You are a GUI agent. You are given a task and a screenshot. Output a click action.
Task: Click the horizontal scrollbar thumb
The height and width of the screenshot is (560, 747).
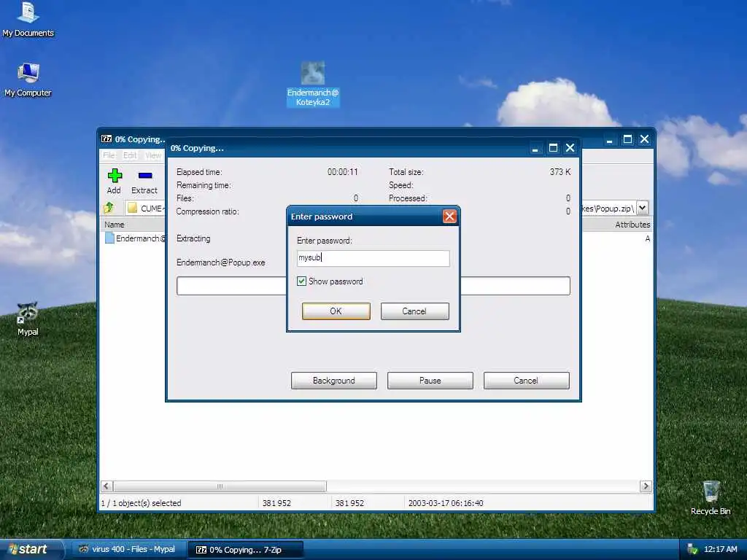pos(220,486)
